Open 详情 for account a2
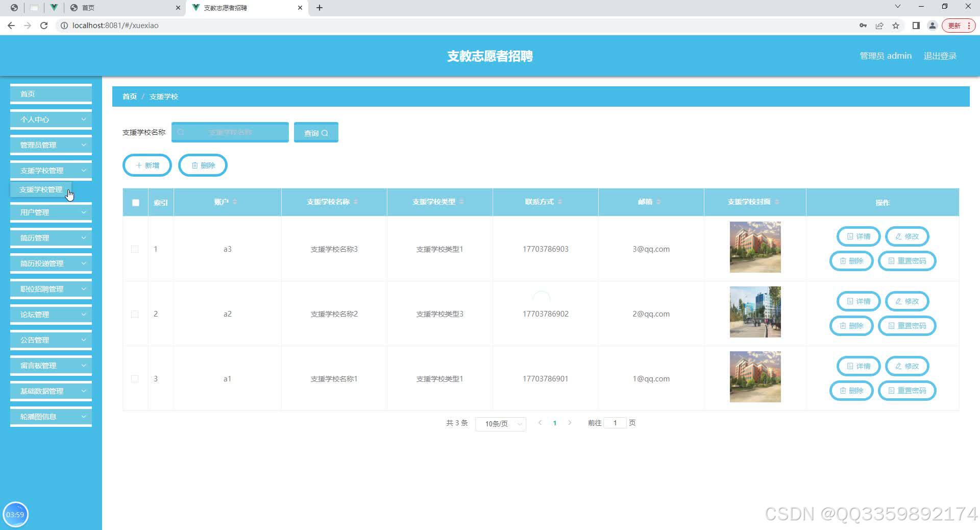 pyautogui.click(x=859, y=301)
